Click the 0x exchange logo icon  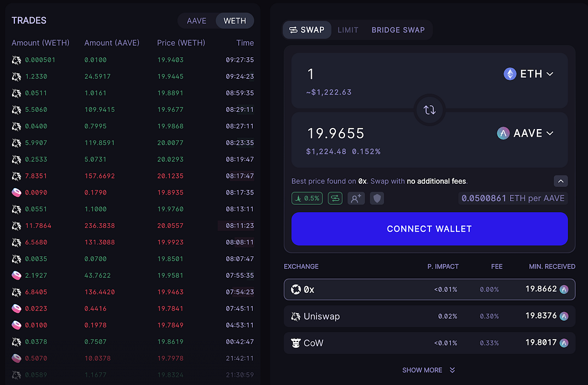pyautogui.click(x=296, y=289)
